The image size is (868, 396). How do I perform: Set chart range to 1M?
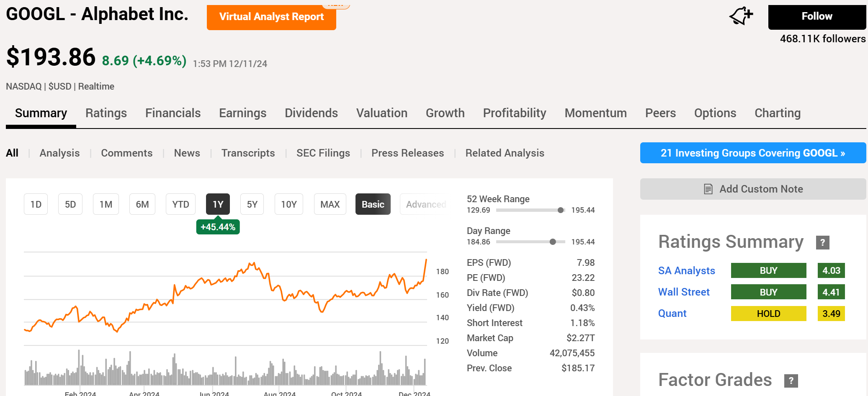(x=106, y=204)
